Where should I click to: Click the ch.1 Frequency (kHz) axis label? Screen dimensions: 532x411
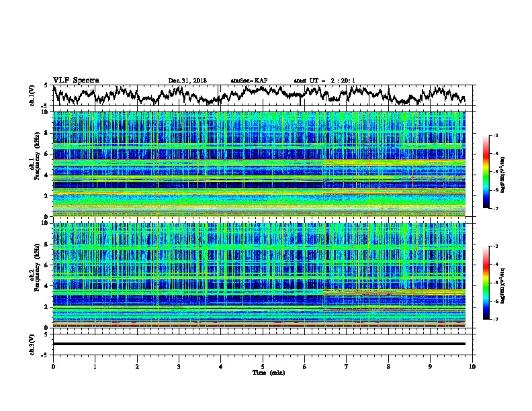pyautogui.click(x=34, y=156)
